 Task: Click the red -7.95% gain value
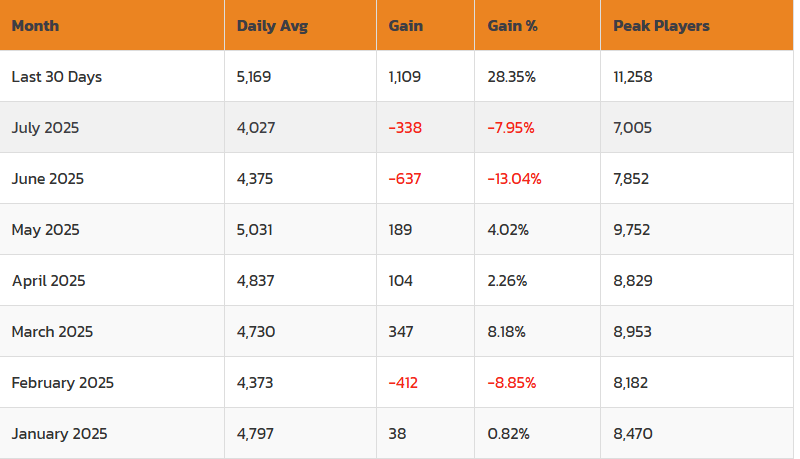[x=511, y=127]
